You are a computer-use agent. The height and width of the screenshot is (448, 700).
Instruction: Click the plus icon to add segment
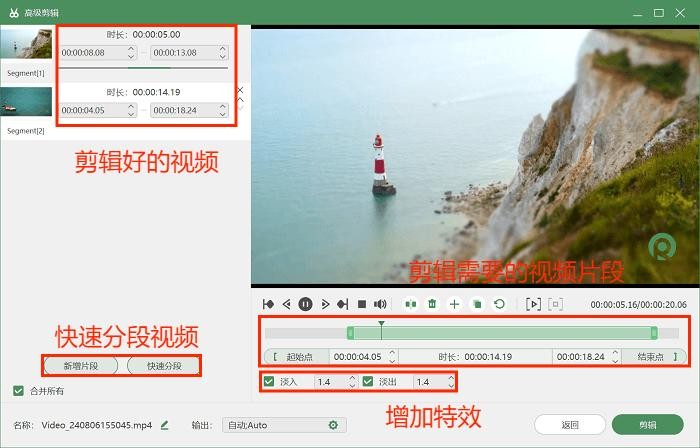coord(454,304)
